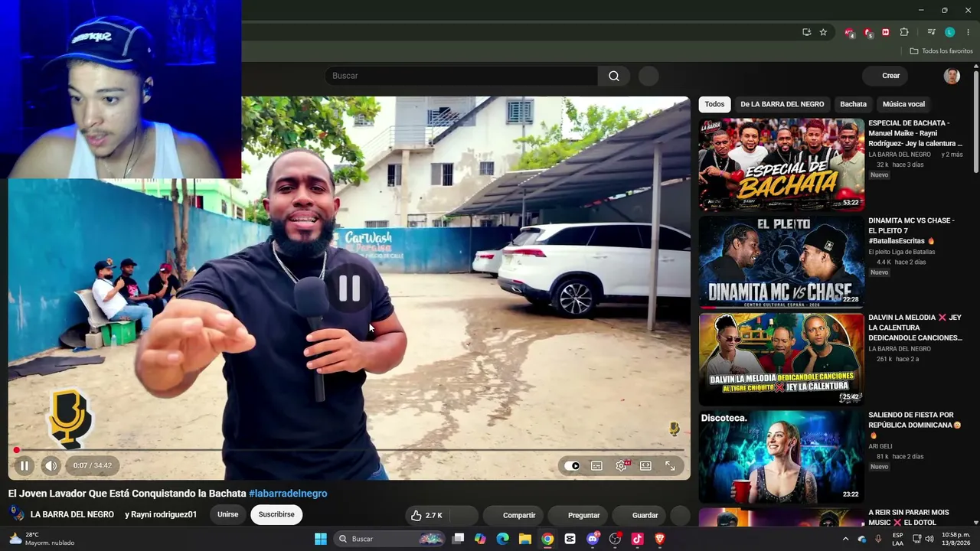
Task: Open the Chrome profile avatar L
Action: 949,32
